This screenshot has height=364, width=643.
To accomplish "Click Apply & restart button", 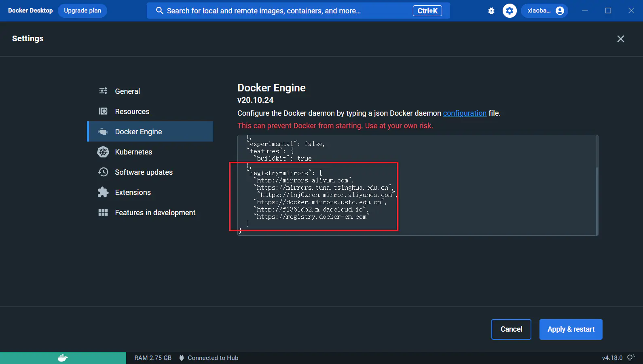I will click(571, 329).
